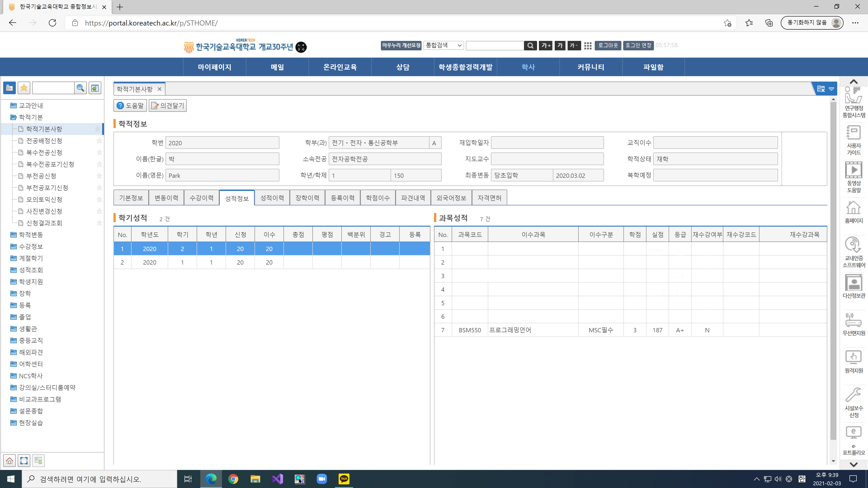The width and height of the screenshot is (868, 488).
Task: Open 사용자 가이드 quick link
Action: [854, 140]
